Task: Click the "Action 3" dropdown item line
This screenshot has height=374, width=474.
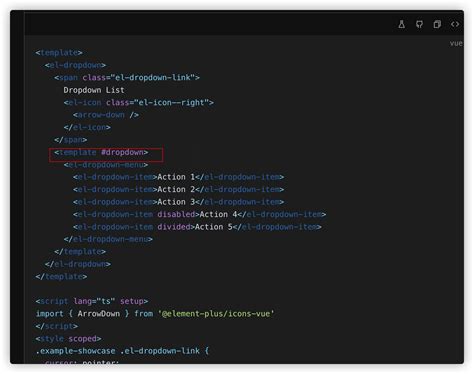Action: coord(178,202)
